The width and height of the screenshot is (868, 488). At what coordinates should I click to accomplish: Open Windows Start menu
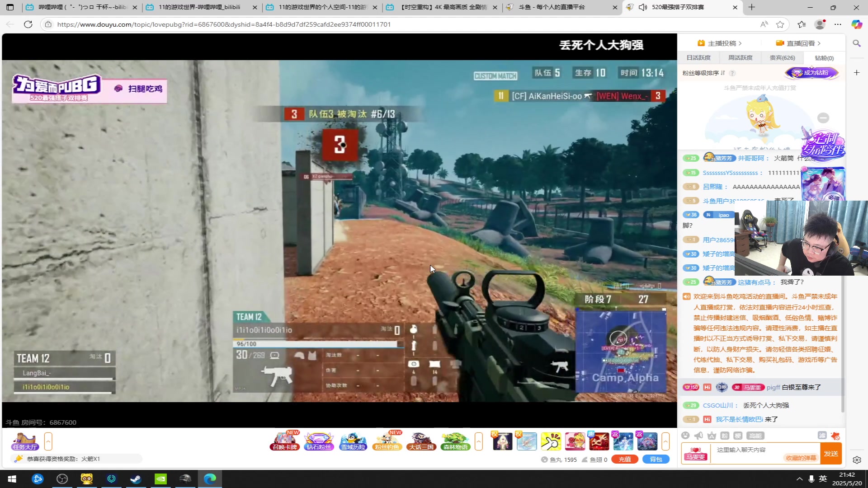tap(12, 479)
